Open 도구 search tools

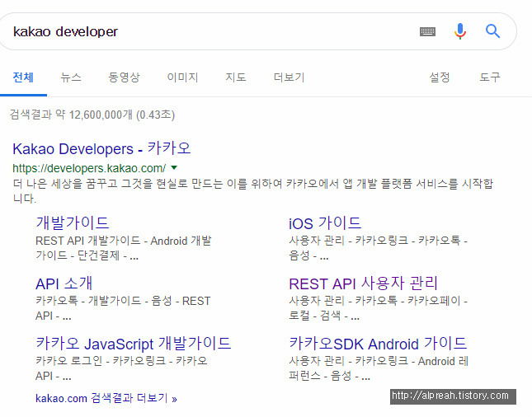[x=490, y=77]
